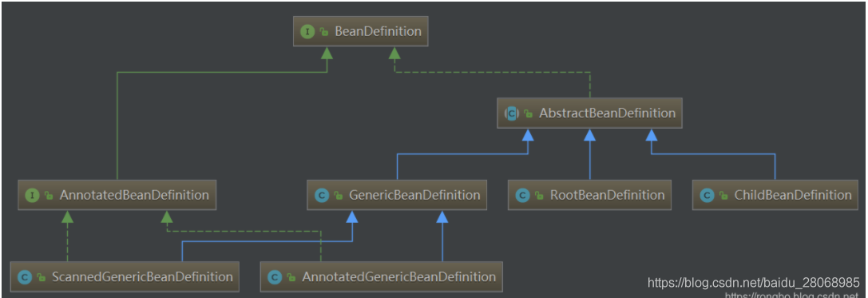The image size is (868, 298).
Task: Click the class icon on GenericBeanDefinition
Action: click(x=322, y=196)
